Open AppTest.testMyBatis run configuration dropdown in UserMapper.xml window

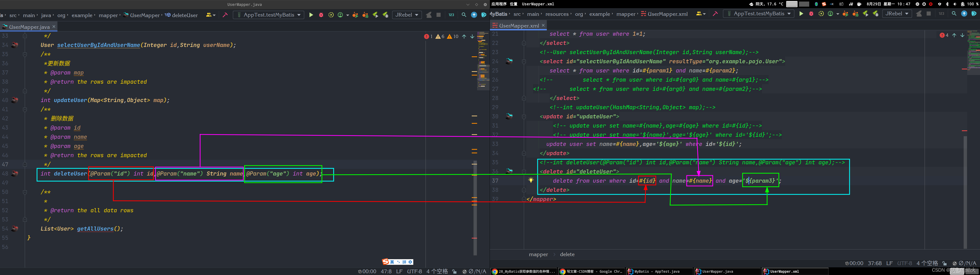(759, 14)
